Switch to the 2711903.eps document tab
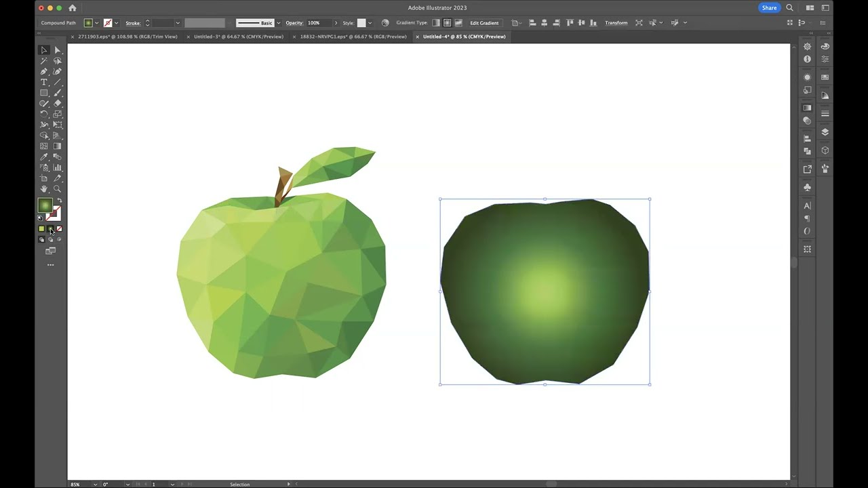This screenshot has width=868, height=488. 127,37
